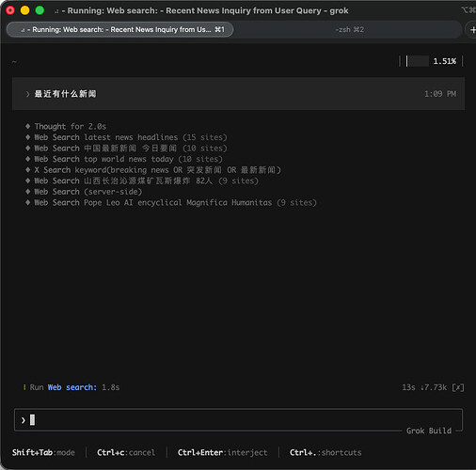Click the Thought for 2.0s line

71,126
